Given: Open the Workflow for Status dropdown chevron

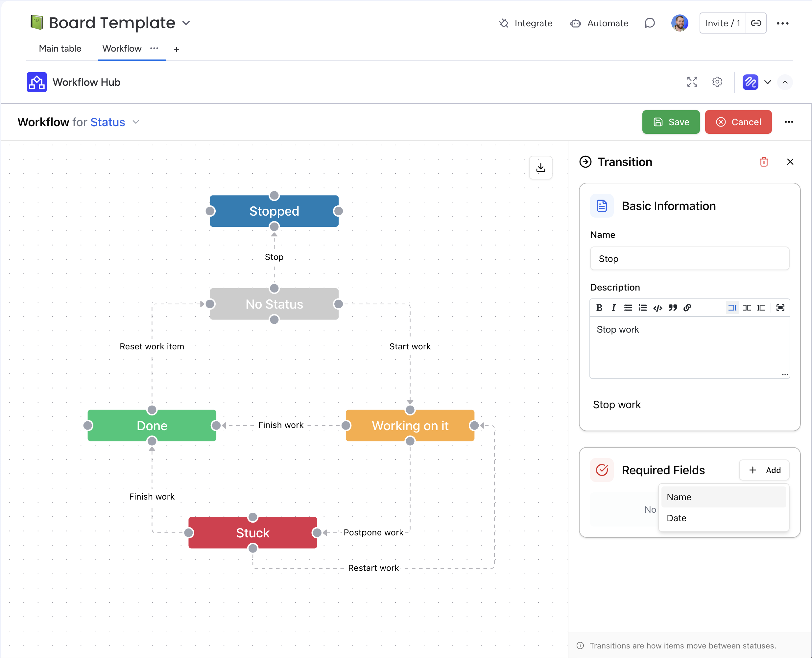Looking at the screenshot, I should [136, 122].
